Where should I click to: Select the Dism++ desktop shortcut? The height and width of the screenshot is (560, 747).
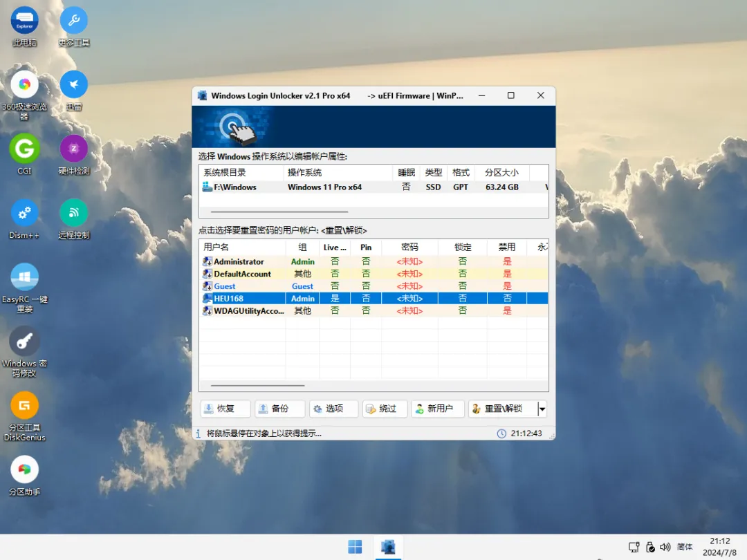(24, 219)
